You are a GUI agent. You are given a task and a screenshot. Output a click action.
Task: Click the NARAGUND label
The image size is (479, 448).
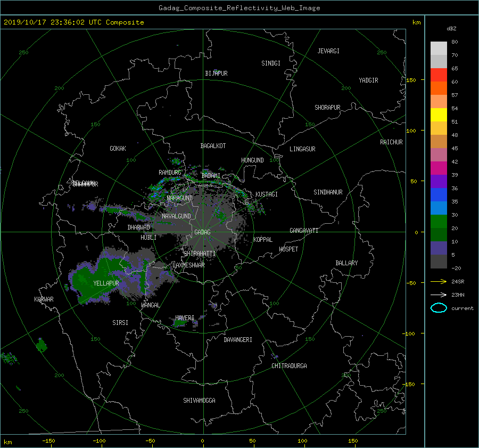[180, 198]
